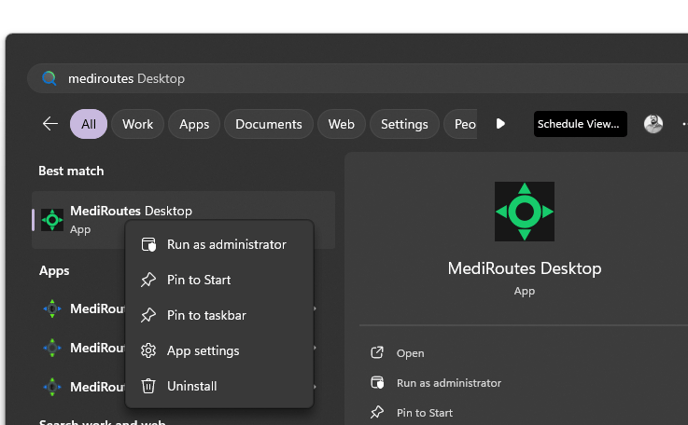This screenshot has width=688, height=425.
Task: Choose Uninstall in context menu
Action: coord(219,386)
